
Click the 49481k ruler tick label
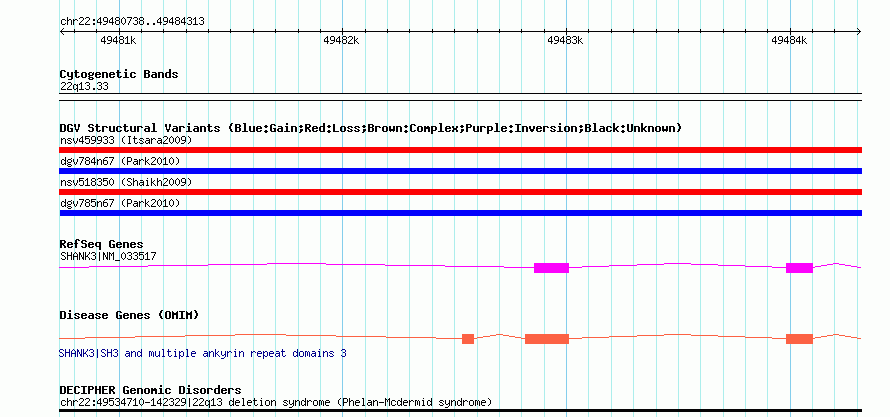[118, 40]
